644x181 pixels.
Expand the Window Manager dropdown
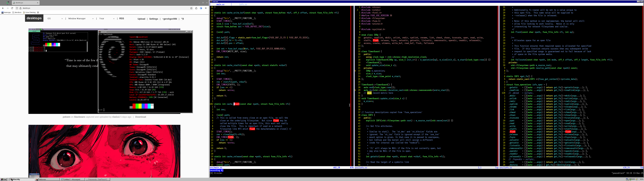[x=81, y=18]
